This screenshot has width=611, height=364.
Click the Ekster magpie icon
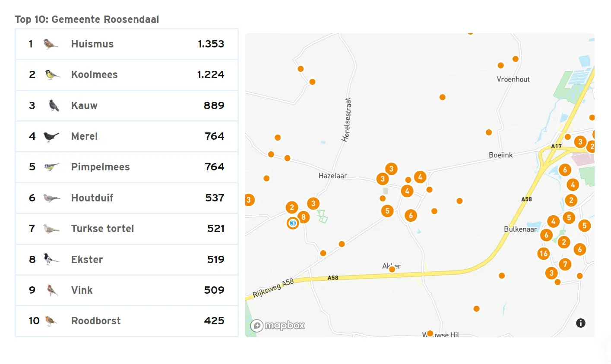click(51, 259)
